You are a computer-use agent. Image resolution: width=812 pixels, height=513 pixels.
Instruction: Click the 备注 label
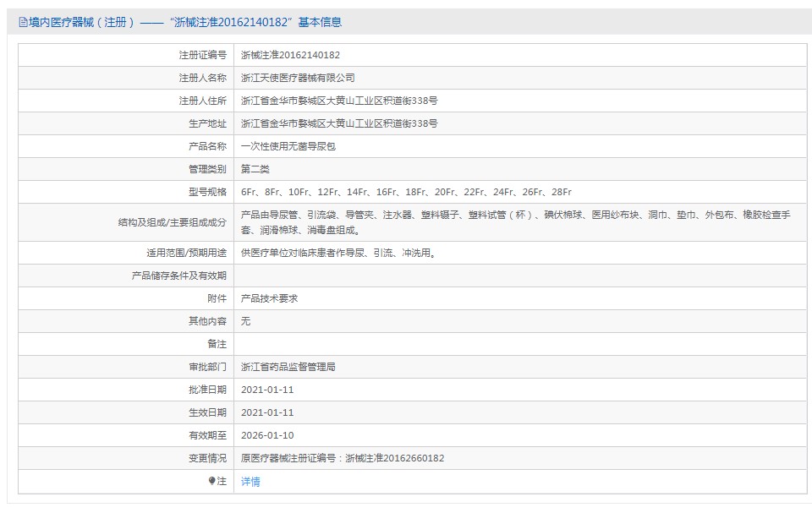[217, 344]
